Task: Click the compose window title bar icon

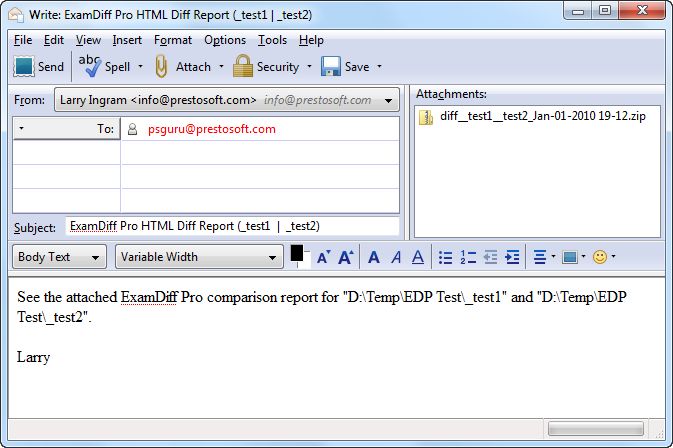Action: click(16, 15)
